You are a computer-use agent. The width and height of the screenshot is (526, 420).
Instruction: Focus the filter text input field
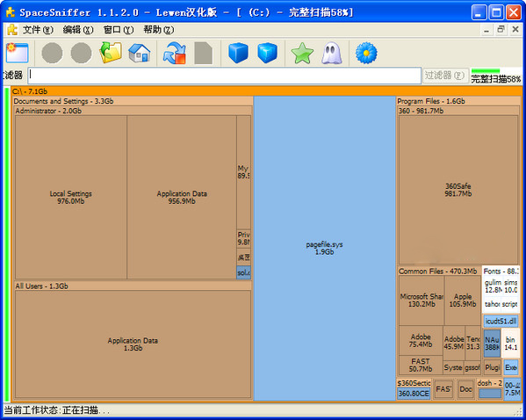coord(225,76)
